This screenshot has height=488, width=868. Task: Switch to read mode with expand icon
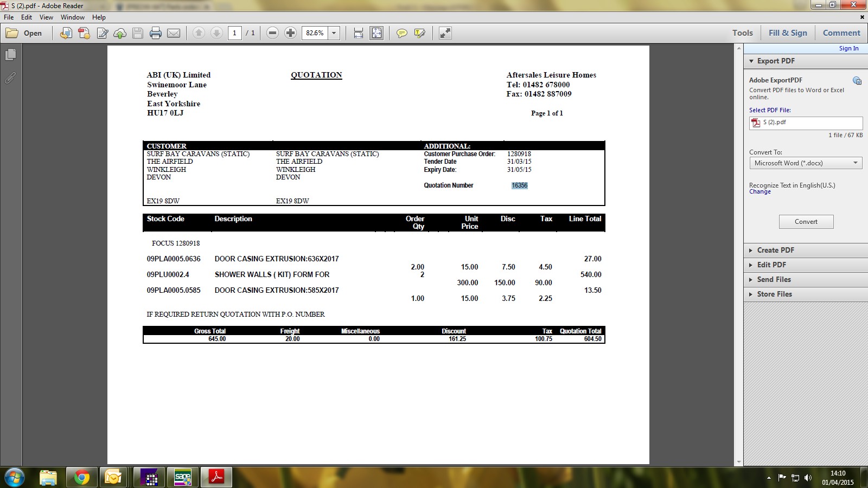pyautogui.click(x=445, y=33)
